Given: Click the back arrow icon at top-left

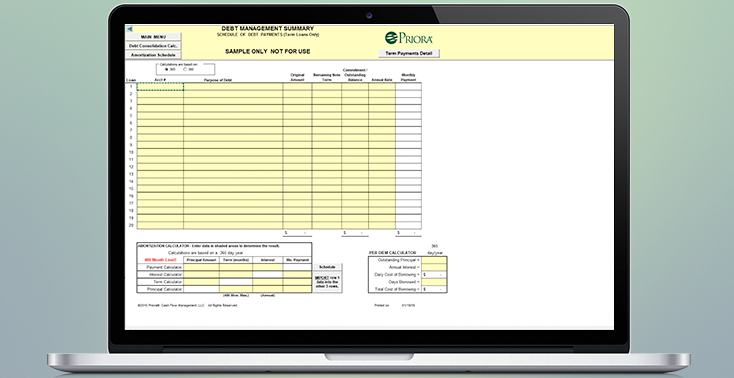Looking at the screenshot, I should click(130, 29).
